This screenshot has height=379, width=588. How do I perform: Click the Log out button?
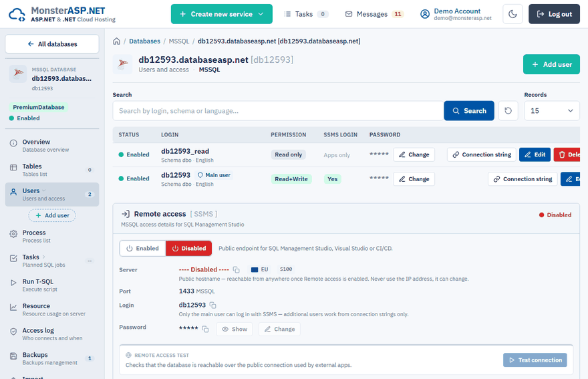554,14
